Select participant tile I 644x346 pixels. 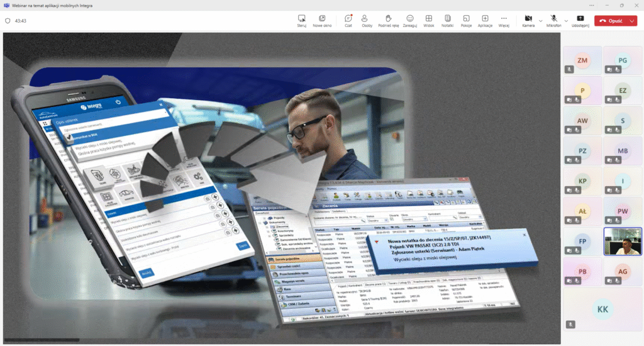(623, 181)
